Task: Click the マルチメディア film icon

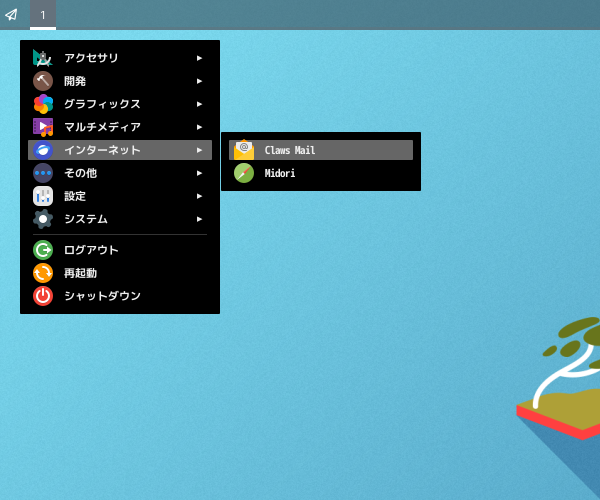Action: click(43, 127)
